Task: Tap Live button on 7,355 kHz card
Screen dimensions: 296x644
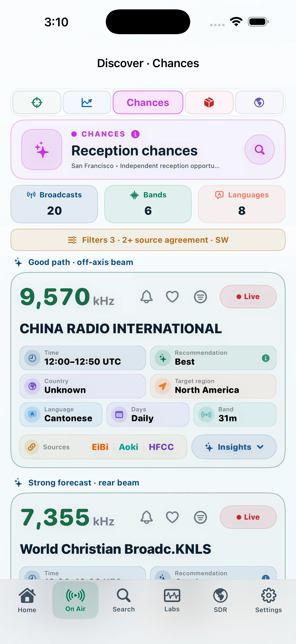Action: (x=248, y=517)
